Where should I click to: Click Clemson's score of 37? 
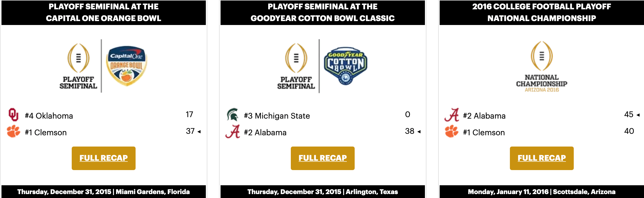(190, 131)
